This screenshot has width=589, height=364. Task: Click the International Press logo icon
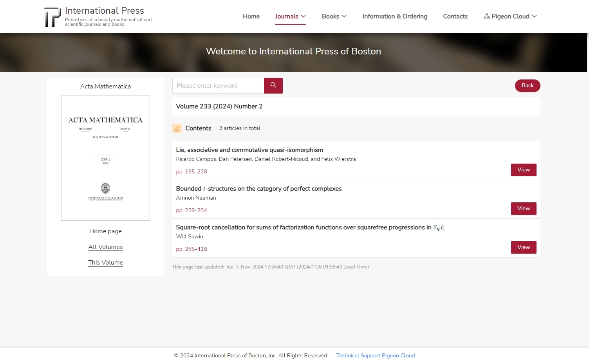pos(52,17)
